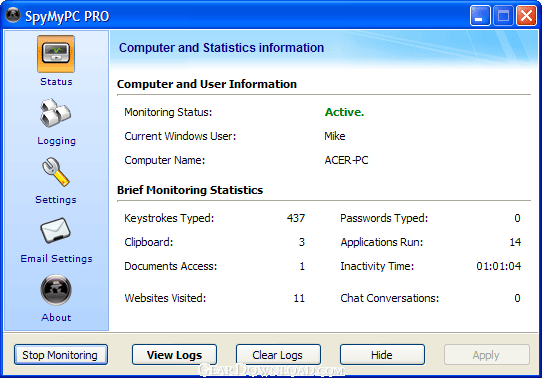Click the Chat Conversations value 0
The image size is (542, 378).
517,298
